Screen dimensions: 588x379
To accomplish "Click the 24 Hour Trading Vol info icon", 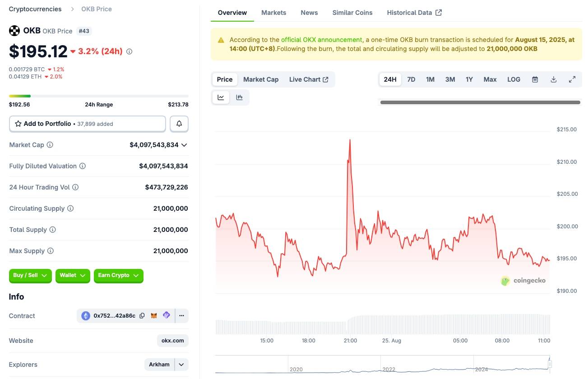I will [75, 187].
